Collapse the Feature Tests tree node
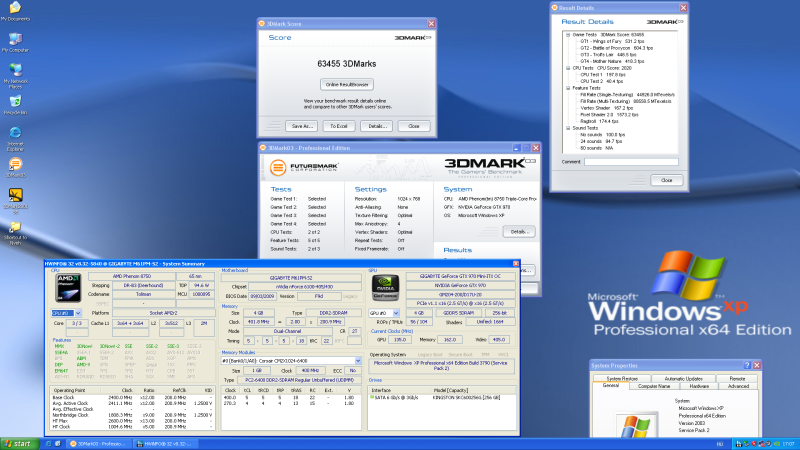 point(568,88)
